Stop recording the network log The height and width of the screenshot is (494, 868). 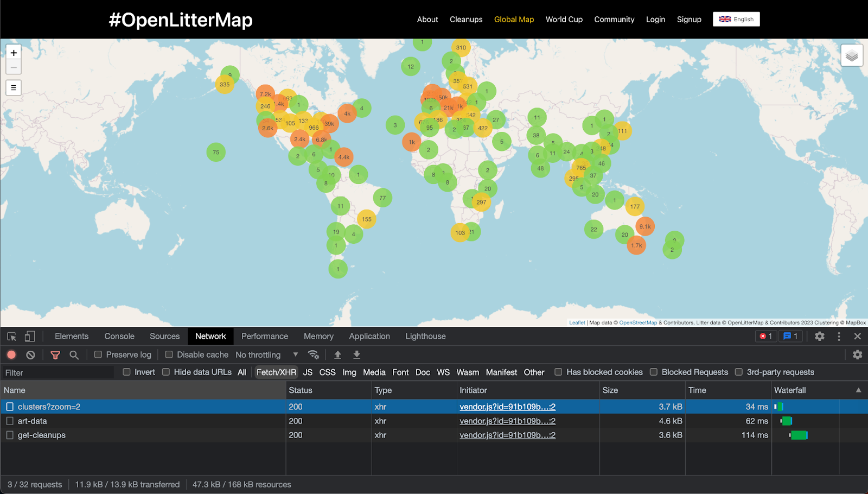click(11, 355)
